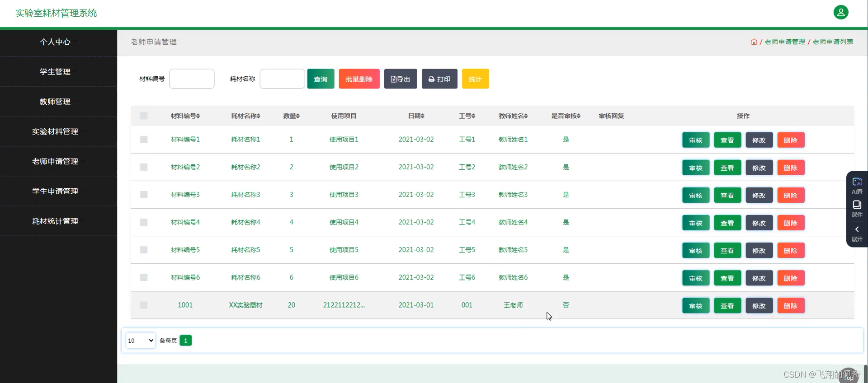Click the 导出 export button

(x=401, y=79)
